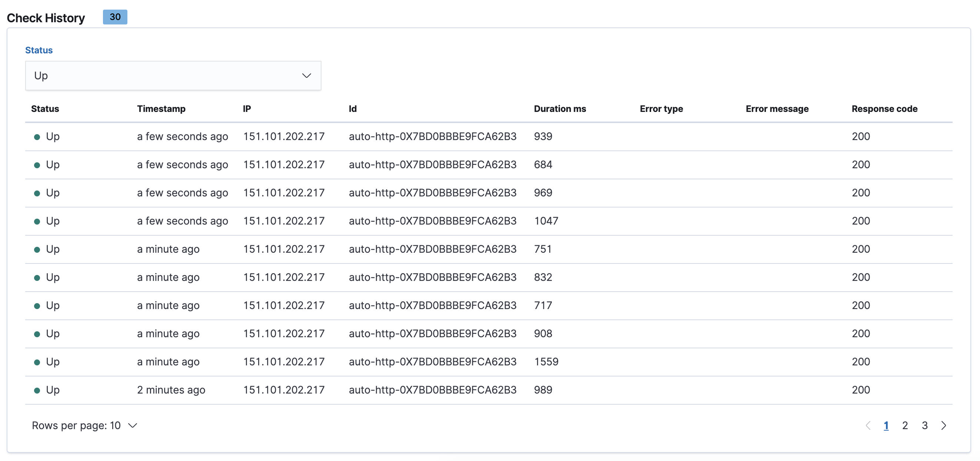Click the chevron beside Rows per page

coord(132,425)
